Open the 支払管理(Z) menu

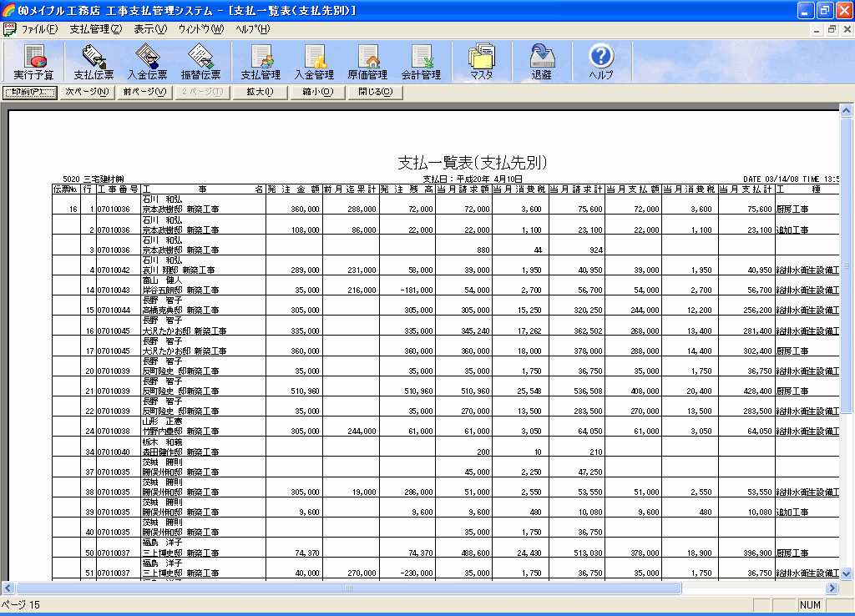95,29
